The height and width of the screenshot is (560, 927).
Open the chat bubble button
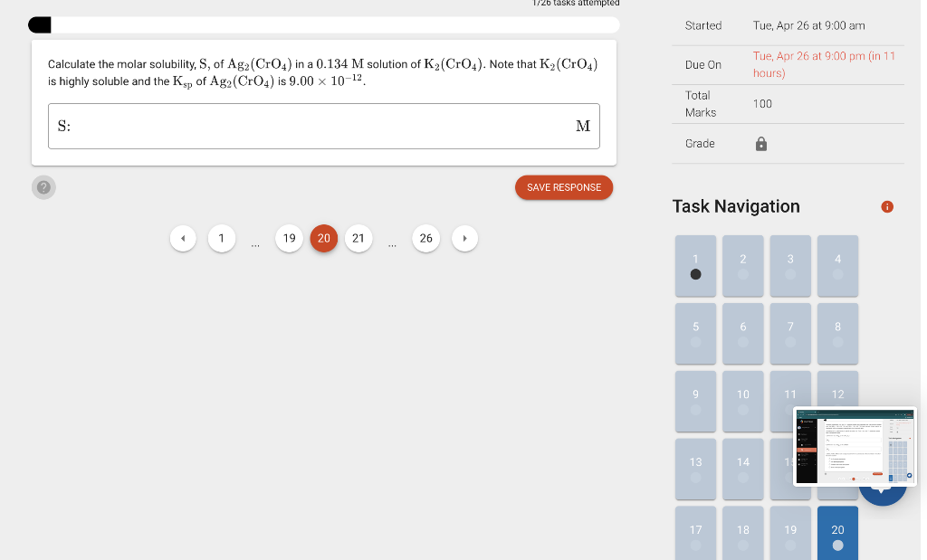pyautogui.click(x=882, y=493)
